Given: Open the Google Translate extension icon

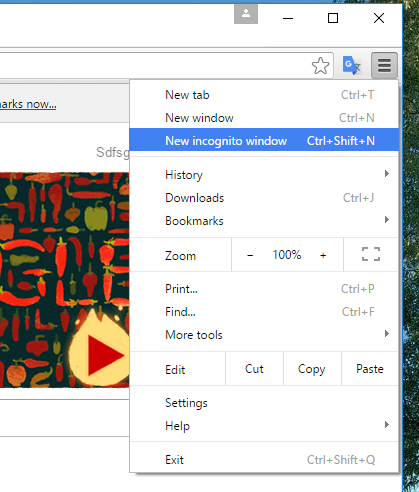Looking at the screenshot, I should 352,65.
